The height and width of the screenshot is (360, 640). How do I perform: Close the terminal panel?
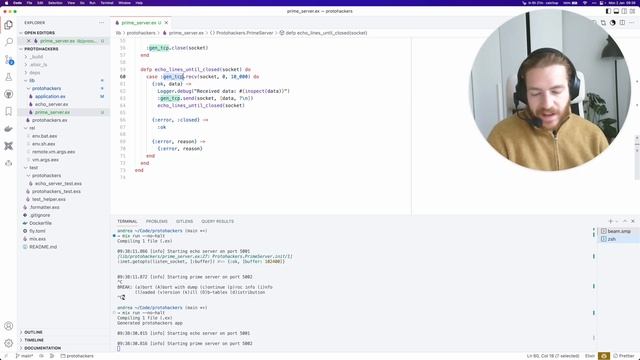point(633,221)
